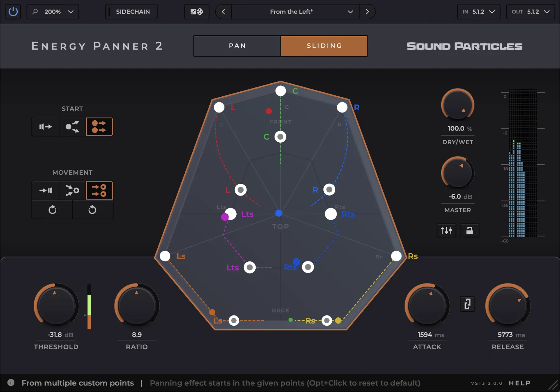Click the 1594 ms attack value

(x=431, y=335)
